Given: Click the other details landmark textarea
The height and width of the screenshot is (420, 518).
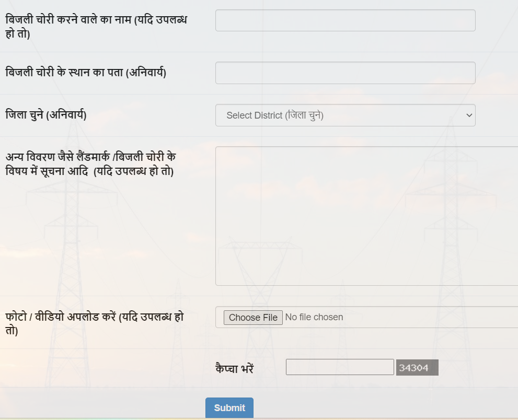Looking at the screenshot, I should (367, 216).
